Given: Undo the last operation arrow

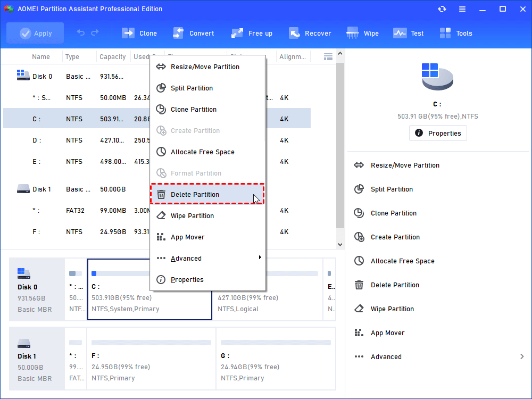Looking at the screenshot, I should pos(80,32).
